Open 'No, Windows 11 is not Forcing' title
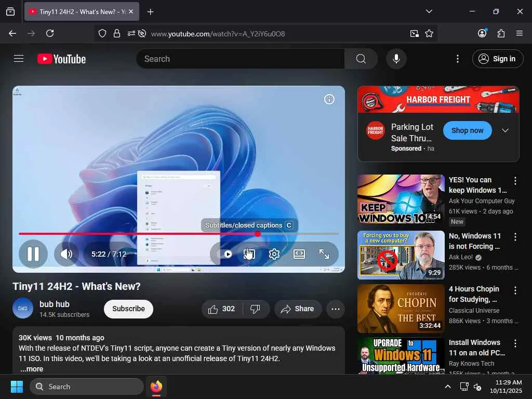532x399 pixels. 475,241
